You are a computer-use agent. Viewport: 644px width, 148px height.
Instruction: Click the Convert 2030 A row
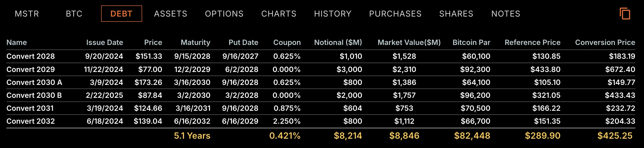(34, 82)
